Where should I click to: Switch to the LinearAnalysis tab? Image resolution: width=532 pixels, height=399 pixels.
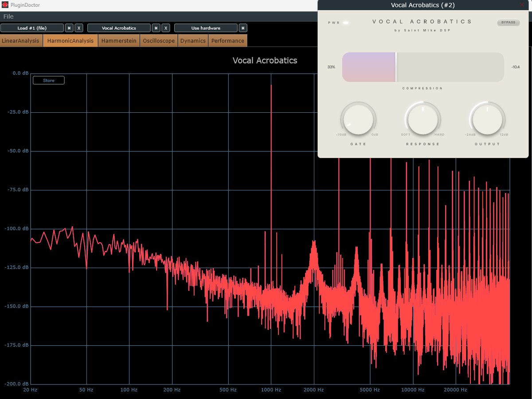click(x=20, y=41)
